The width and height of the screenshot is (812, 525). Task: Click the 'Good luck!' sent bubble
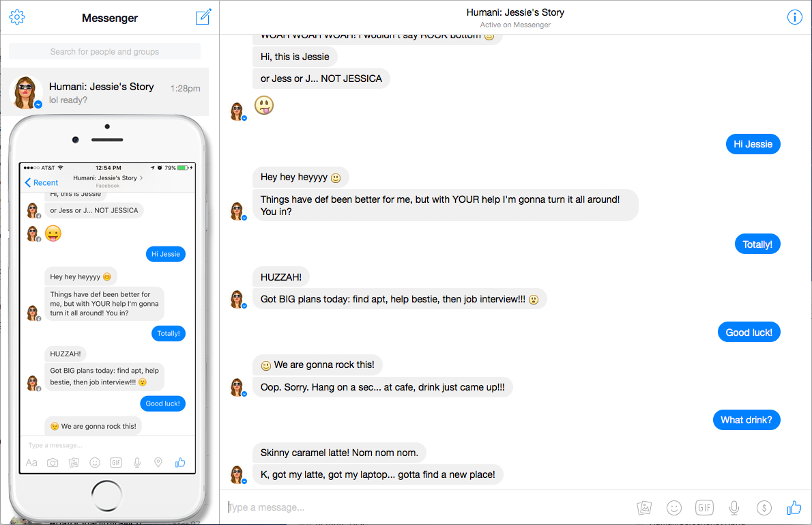(x=749, y=332)
